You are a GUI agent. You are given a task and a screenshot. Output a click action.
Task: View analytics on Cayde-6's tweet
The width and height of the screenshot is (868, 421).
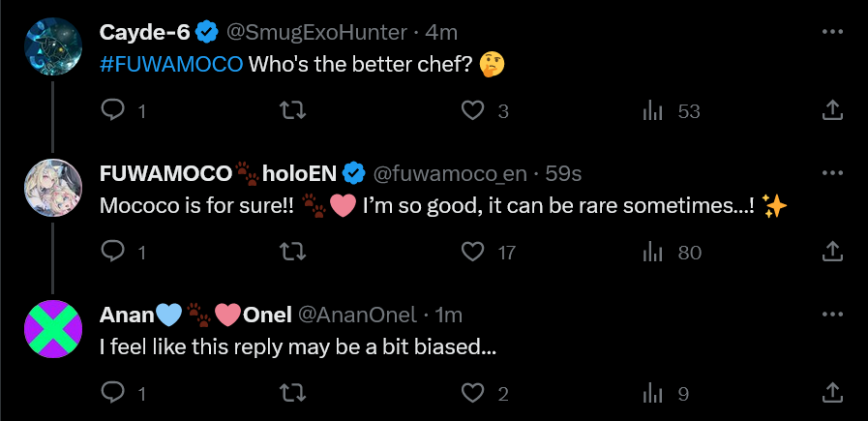pos(652,111)
